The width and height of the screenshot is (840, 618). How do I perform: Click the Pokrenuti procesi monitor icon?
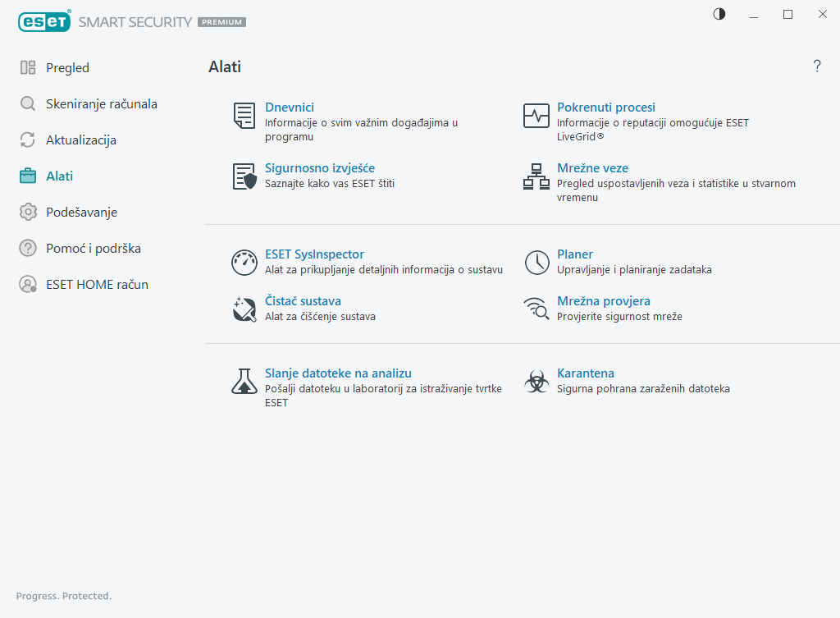click(x=536, y=116)
